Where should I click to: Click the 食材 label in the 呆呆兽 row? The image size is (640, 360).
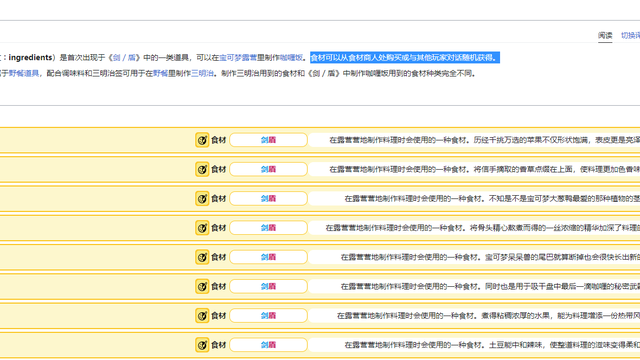218,257
